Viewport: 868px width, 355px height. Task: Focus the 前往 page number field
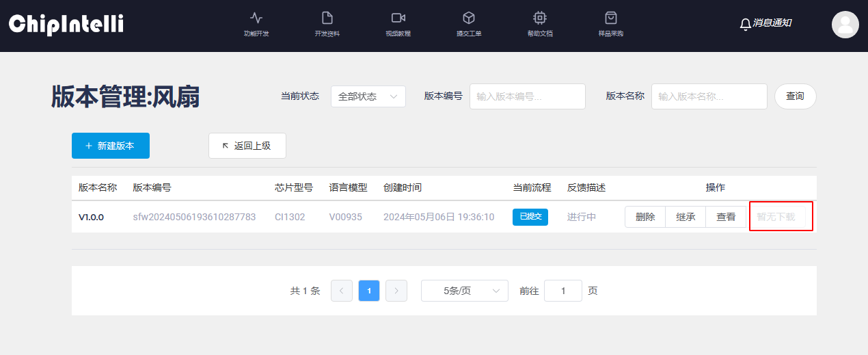[563, 291]
